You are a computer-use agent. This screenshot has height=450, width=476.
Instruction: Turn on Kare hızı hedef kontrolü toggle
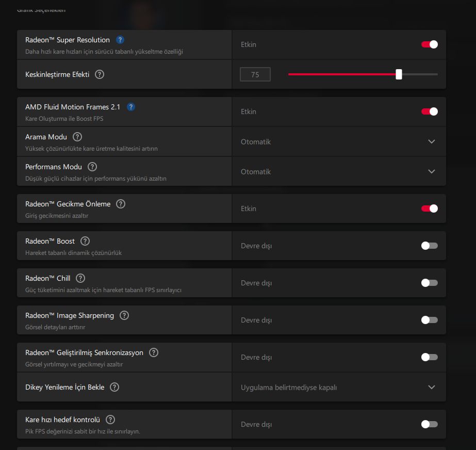point(430,424)
